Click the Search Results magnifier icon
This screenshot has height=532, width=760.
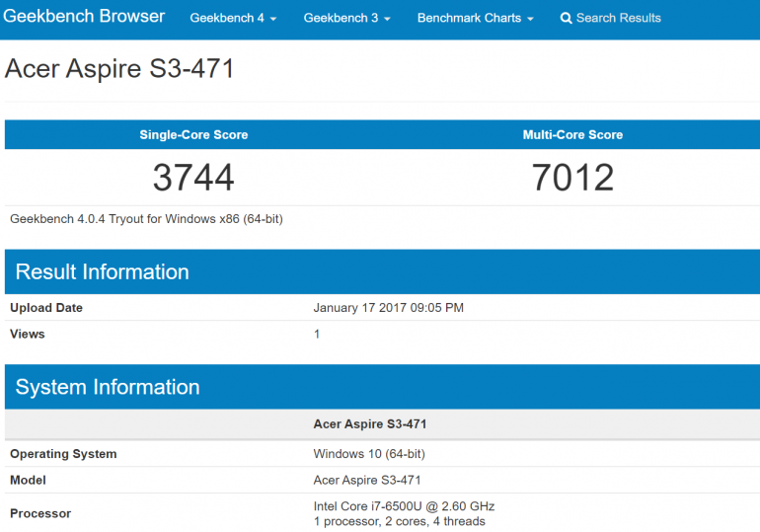(566, 19)
